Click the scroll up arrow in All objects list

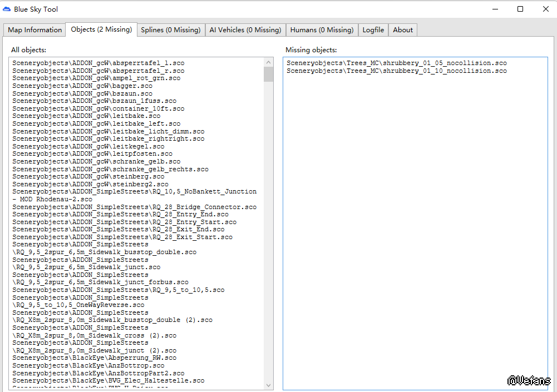269,62
